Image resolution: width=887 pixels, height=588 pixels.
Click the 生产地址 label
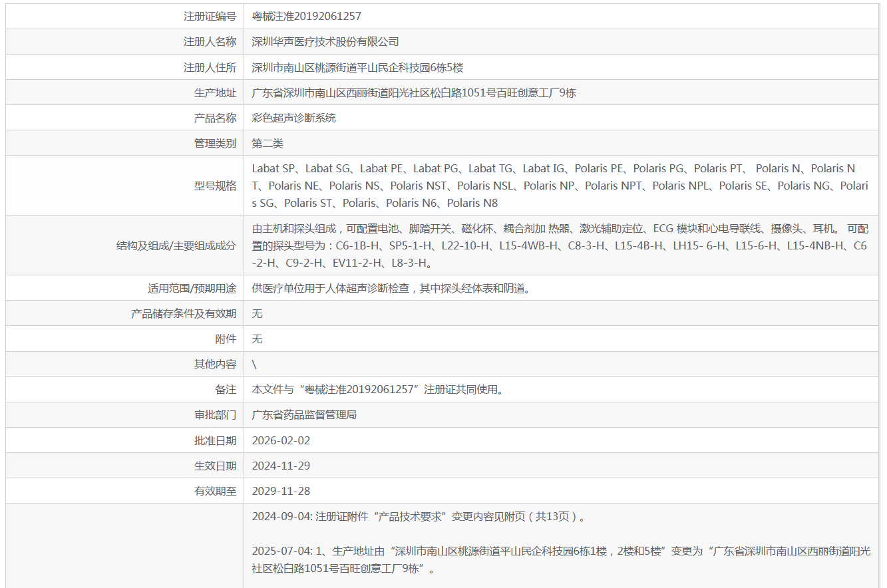tap(215, 92)
